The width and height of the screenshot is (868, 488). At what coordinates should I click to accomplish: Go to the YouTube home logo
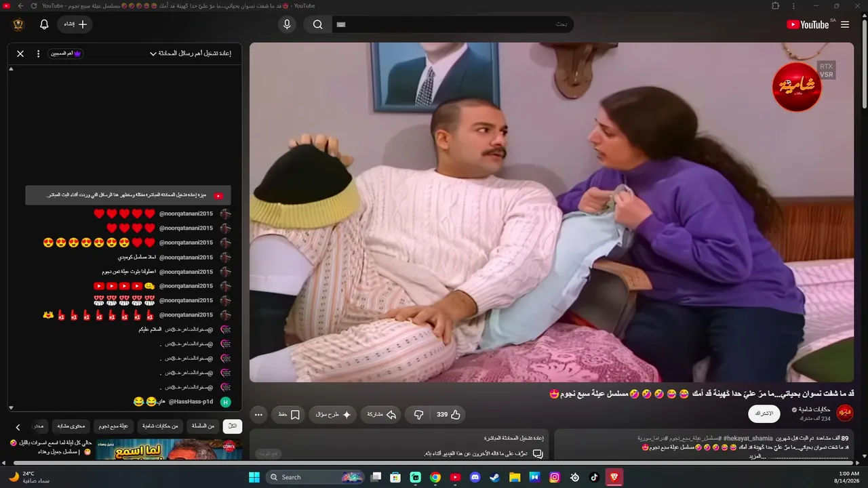tap(808, 24)
